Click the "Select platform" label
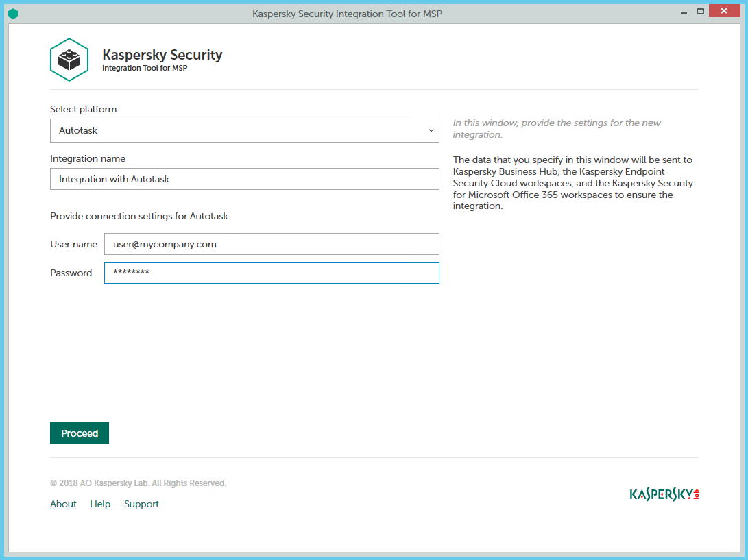The image size is (748, 560). pyautogui.click(x=83, y=109)
